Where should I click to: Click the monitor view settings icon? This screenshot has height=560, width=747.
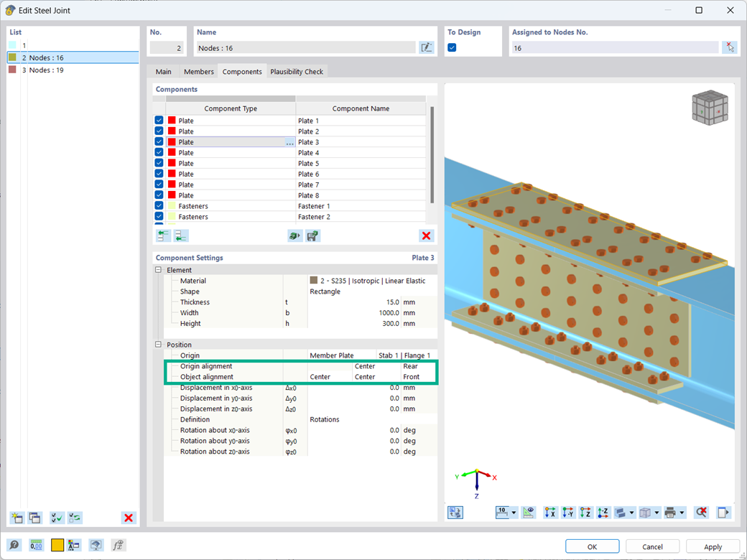pyautogui.click(x=96, y=545)
